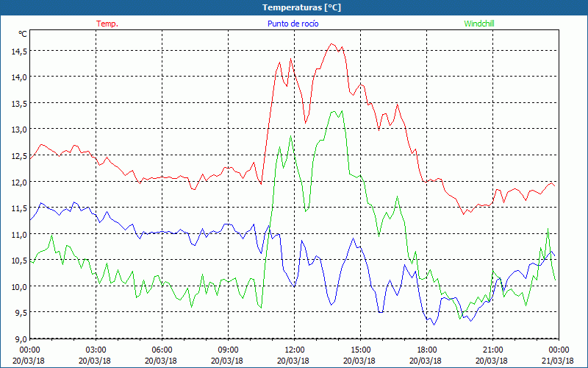Click the °C unit label on axis
The width and height of the screenshot is (588, 368).
point(23,34)
